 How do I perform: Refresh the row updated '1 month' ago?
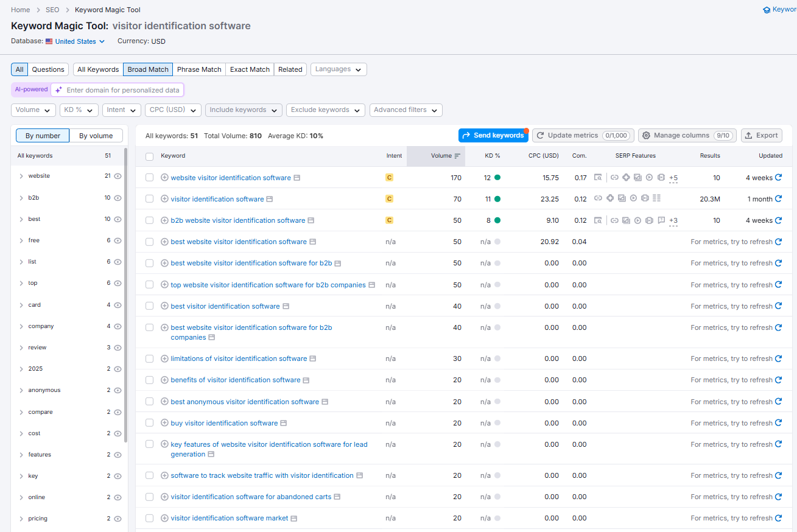[x=778, y=199]
